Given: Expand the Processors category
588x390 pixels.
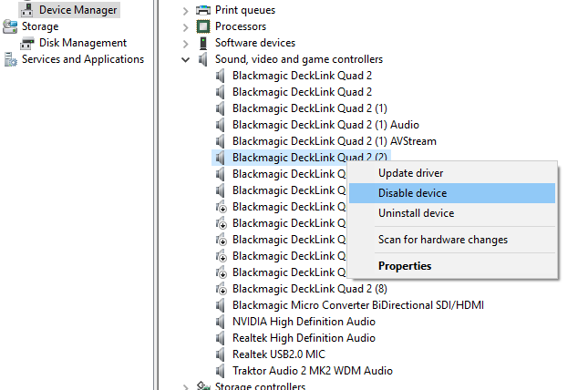Looking at the screenshot, I should coord(185,27).
